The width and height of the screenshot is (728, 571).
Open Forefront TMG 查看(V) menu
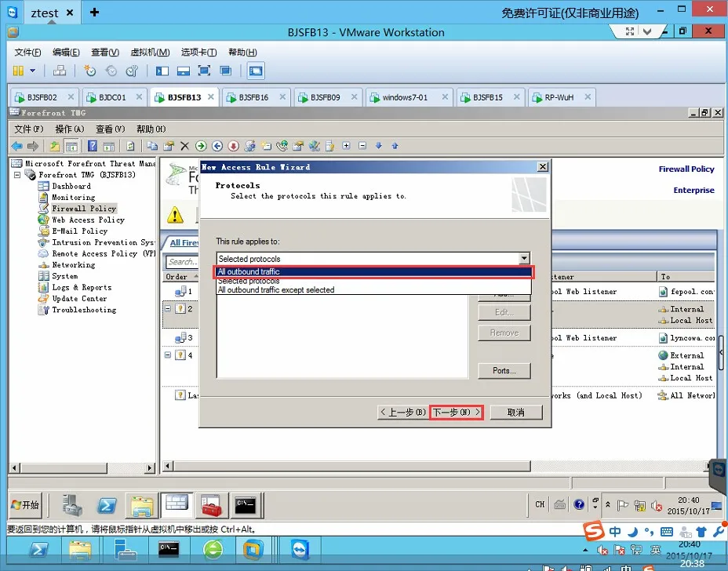111,129
